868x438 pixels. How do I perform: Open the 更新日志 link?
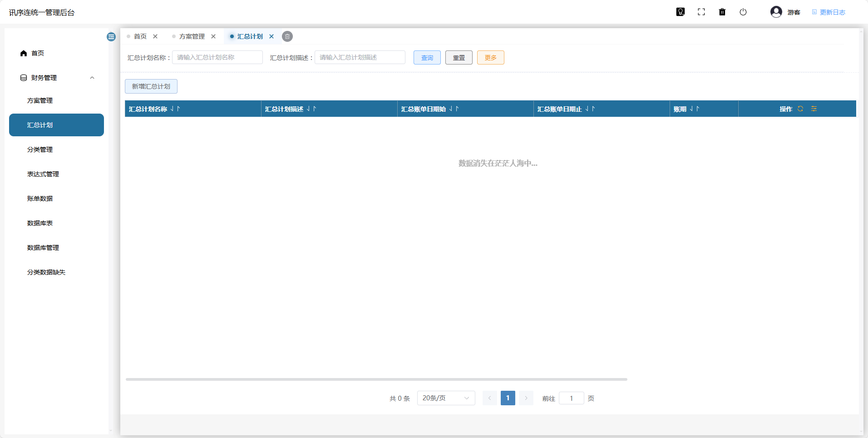tap(829, 12)
